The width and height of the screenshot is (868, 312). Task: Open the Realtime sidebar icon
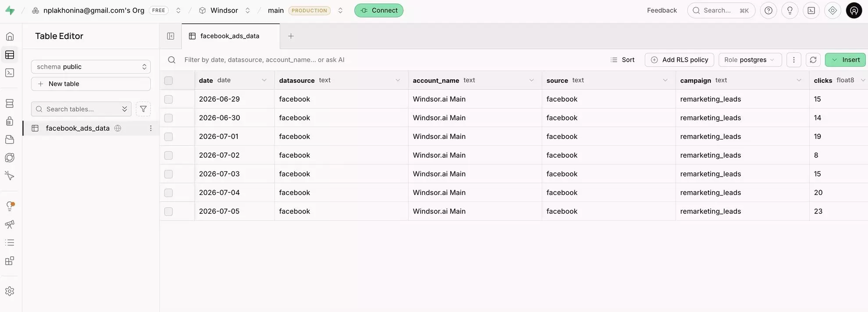coord(10,176)
